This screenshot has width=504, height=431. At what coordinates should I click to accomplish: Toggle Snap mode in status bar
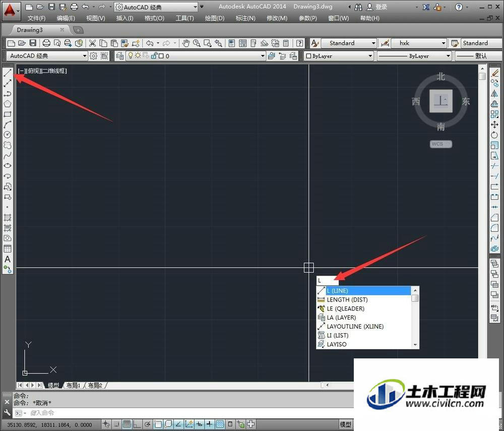click(x=116, y=424)
